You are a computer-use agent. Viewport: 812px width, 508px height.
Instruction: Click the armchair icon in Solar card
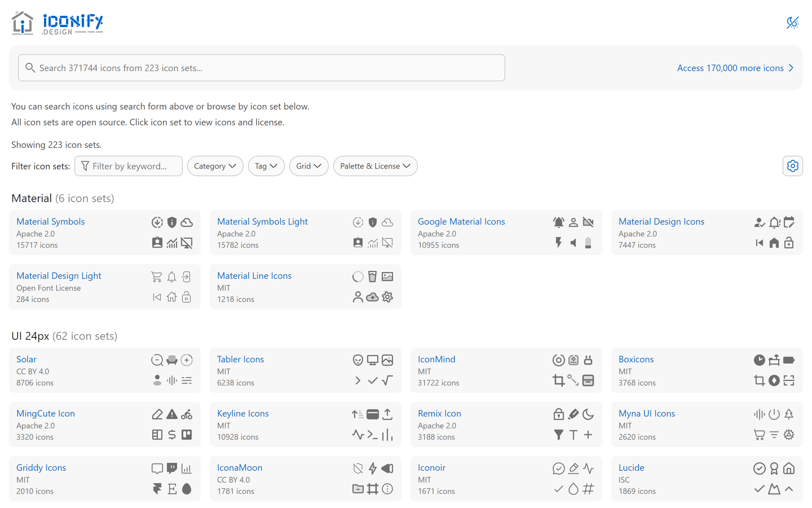pyautogui.click(x=172, y=360)
